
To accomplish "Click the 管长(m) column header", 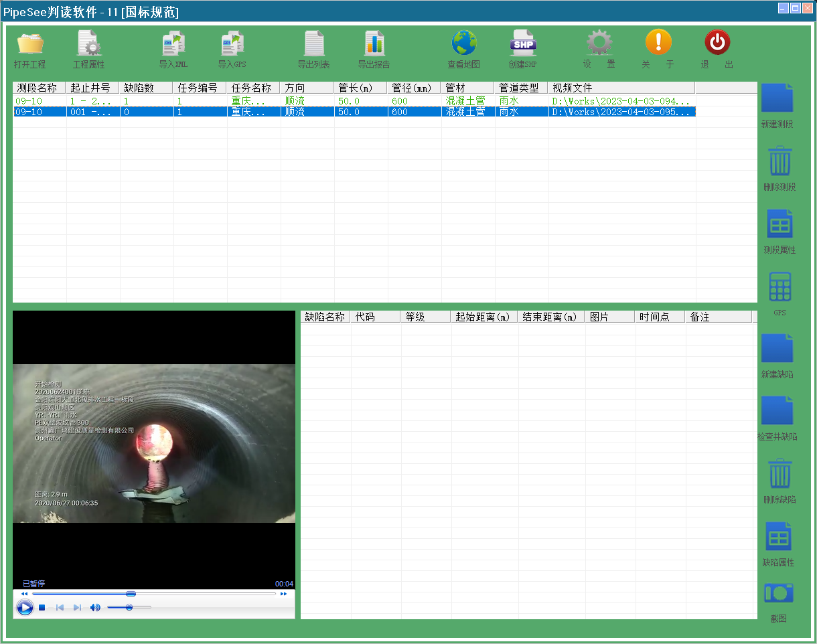I will coord(360,88).
